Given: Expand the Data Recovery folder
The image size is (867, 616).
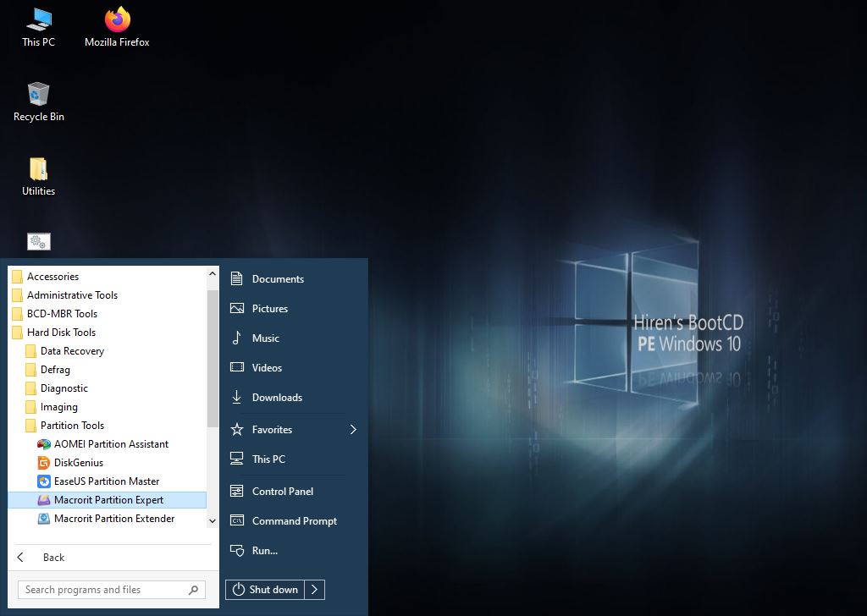Looking at the screenshot, I should [x=72, y=351].
